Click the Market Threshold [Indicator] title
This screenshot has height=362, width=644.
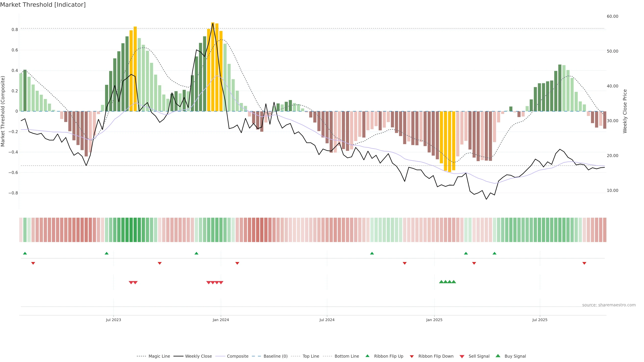(x=43, y=5)
